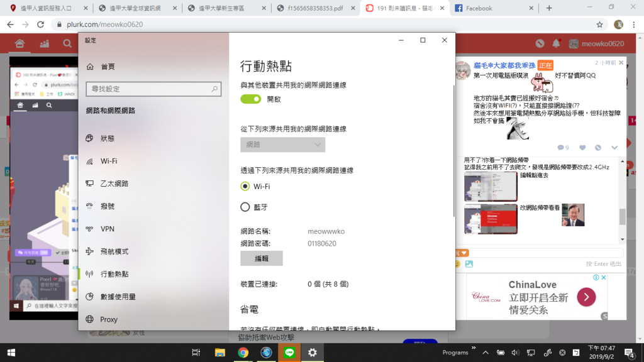This screenshot has height=362, width=644.
Task: Open a new browser tab
Action: point(549,8)
